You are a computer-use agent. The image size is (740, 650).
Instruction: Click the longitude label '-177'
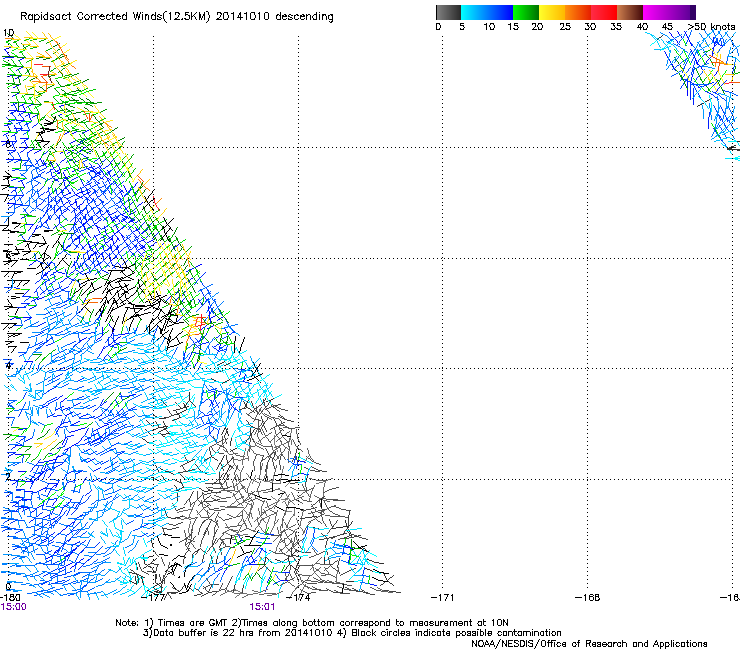(153, 598)
